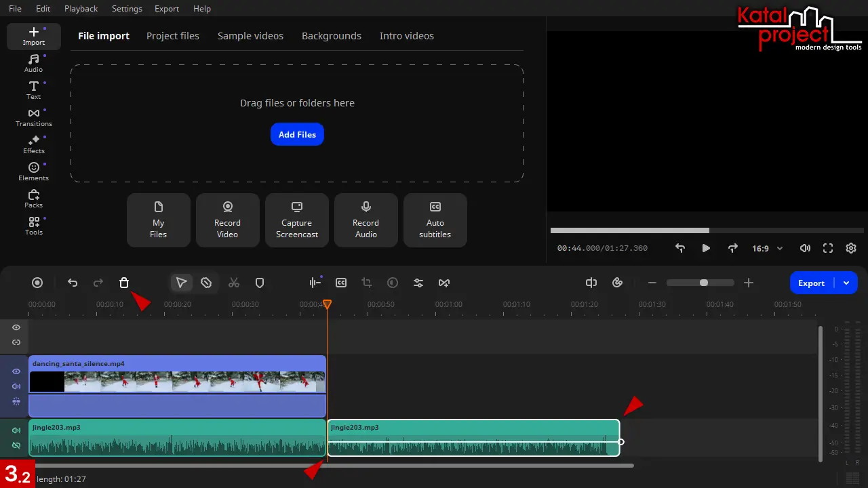Mute the Jingle203 audio track
Image resolution: width=868 pixels, height=488 pixels.
click(16, 430)
